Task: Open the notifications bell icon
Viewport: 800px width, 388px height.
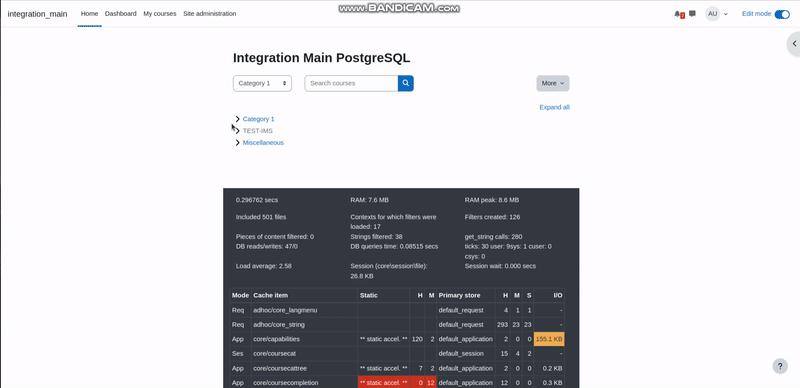Action: (678, 14)
